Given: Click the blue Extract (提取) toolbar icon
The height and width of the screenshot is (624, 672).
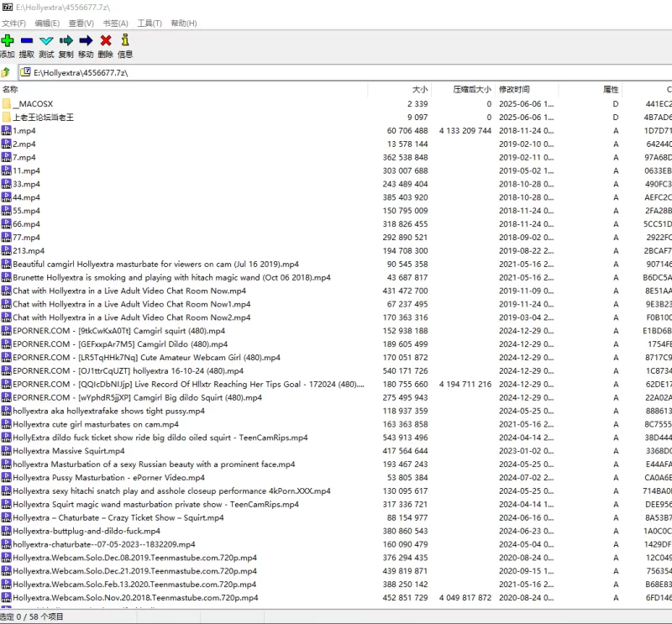Looking at the screenshot, I should pos(27,40).
